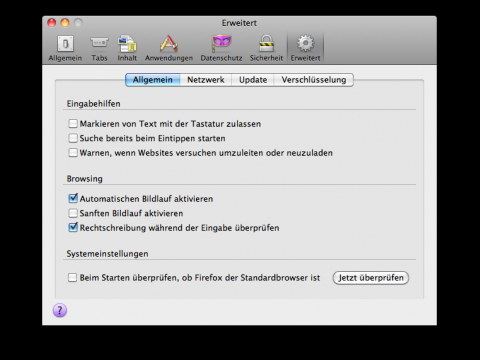Minimize the window with yellow button
Screen dimensions: 480x360
tap(65, 23)
